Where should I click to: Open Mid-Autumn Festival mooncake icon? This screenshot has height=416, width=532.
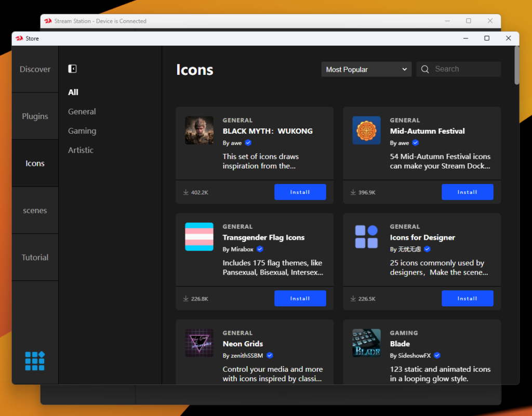pyautogui.click(x=366, y=131)
